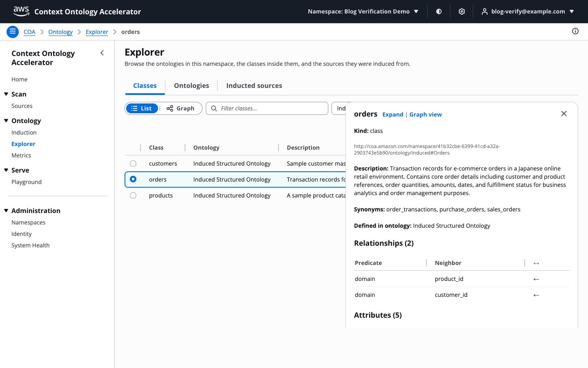The width and height of the screenshot is (588, 368).
Task: Open Identity in sidebar
Action: click(22, 234)
